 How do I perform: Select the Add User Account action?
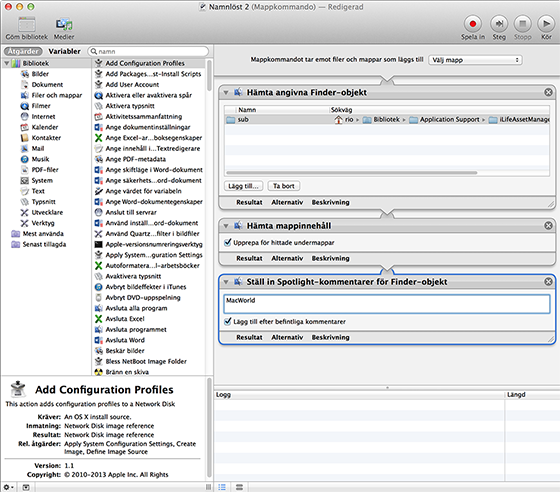[x=132, y=85]
